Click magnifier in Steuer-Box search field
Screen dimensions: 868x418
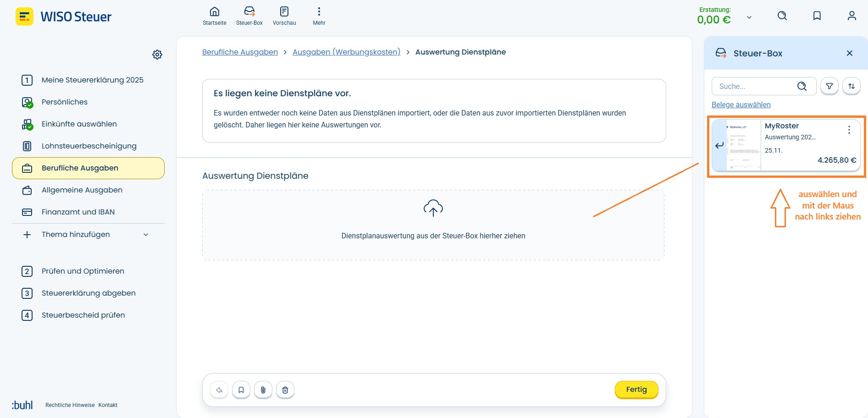point(802,86)
